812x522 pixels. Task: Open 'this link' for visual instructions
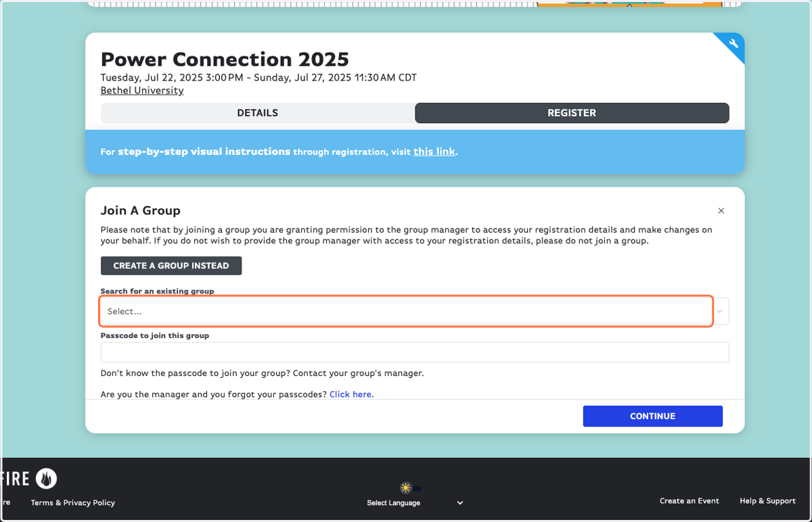point(434,151)
